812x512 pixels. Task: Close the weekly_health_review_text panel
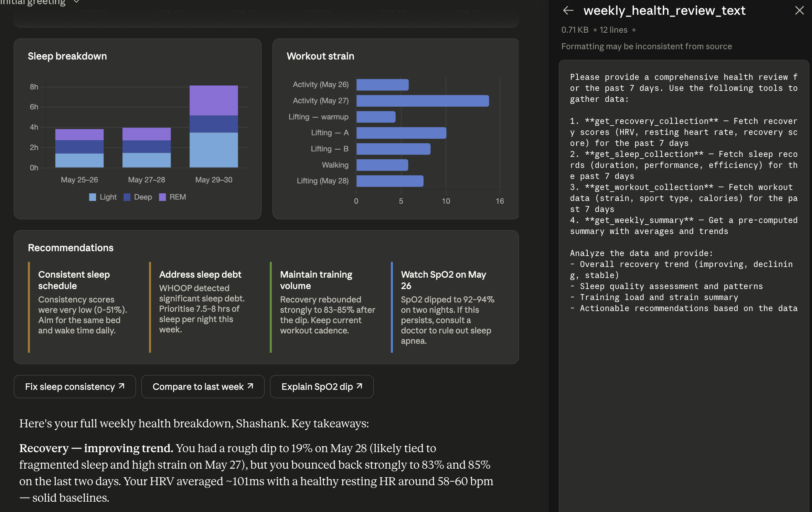pos(799,11)
